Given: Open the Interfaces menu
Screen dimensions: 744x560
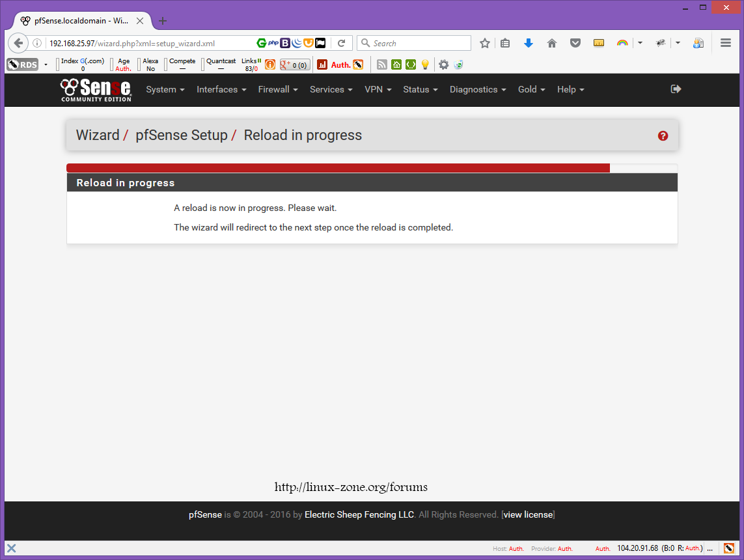Looking at the screenshot, I should 221,90.
